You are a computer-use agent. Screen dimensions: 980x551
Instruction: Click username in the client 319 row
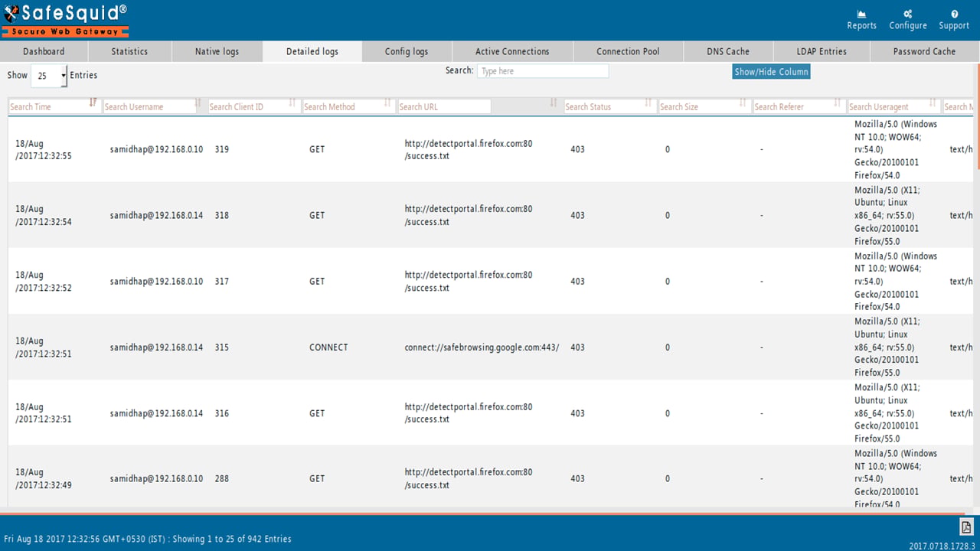coord(156,149)
